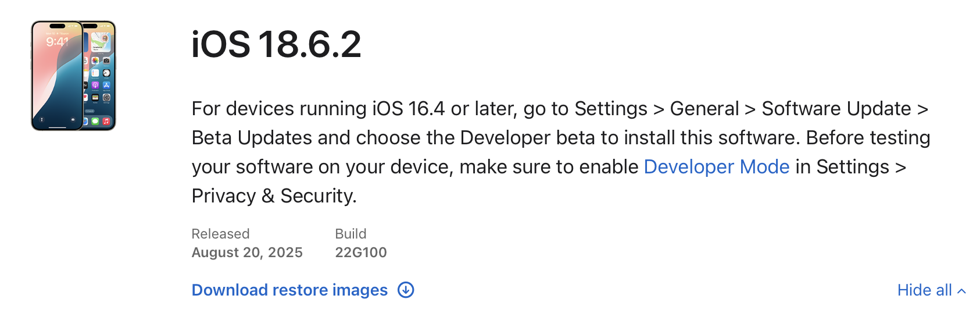Click the Build label

coord(350,234)
